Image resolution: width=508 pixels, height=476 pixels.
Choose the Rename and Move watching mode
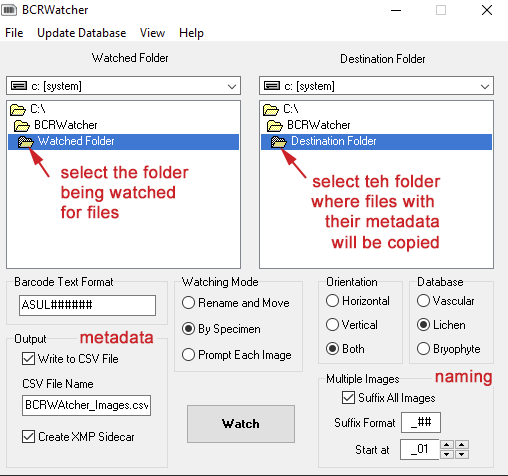pyautogui.click(x=188, y=303)
